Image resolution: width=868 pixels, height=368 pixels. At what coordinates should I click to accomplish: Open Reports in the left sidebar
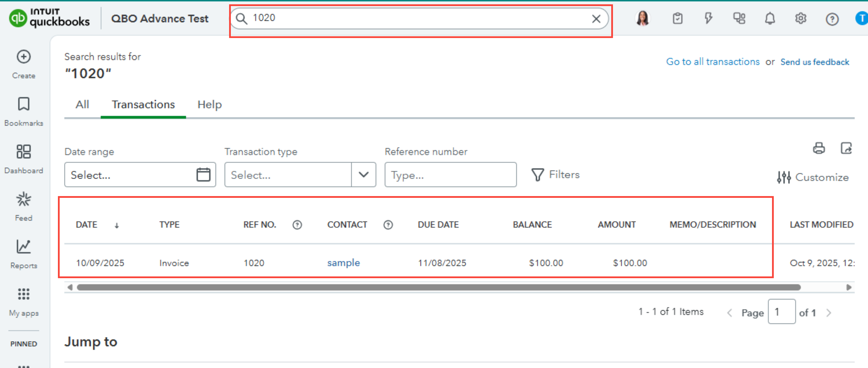(x=24, y=247)
